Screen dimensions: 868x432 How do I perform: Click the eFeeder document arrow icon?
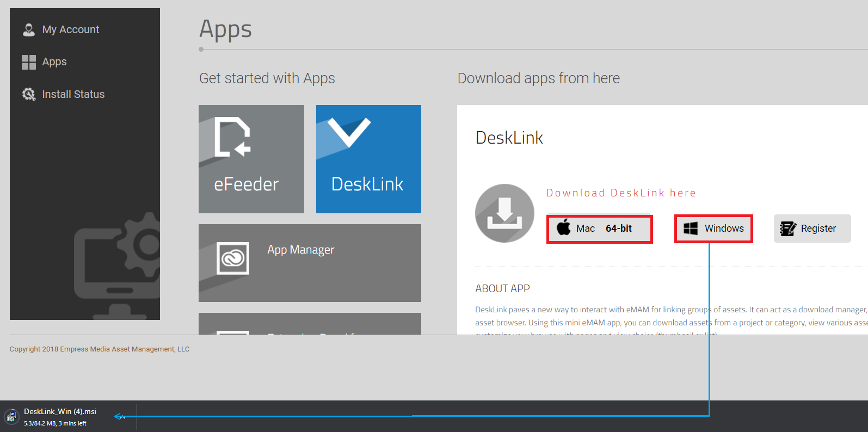click(232, 137)
